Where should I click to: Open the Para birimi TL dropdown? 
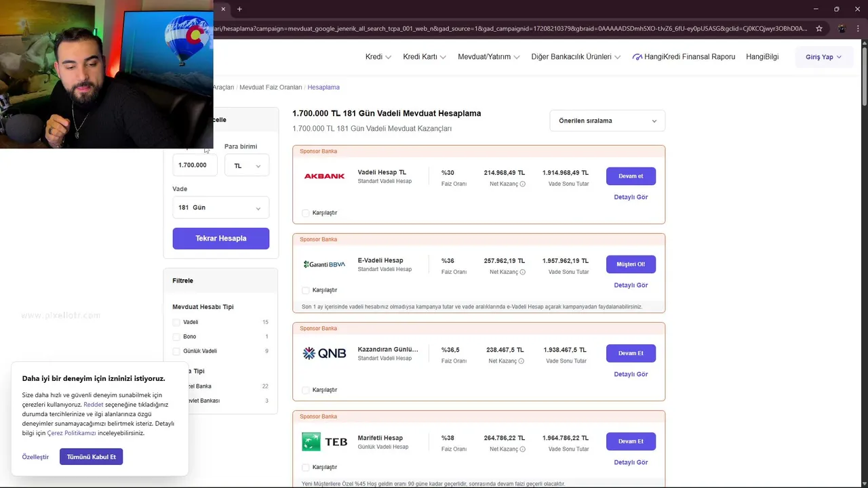(x=247, y=165)
